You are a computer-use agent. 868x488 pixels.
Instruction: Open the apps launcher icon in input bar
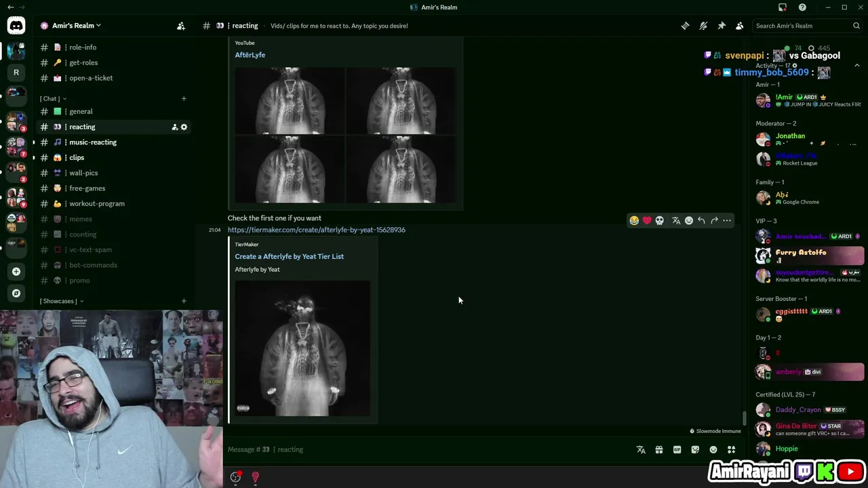(731, 449)
